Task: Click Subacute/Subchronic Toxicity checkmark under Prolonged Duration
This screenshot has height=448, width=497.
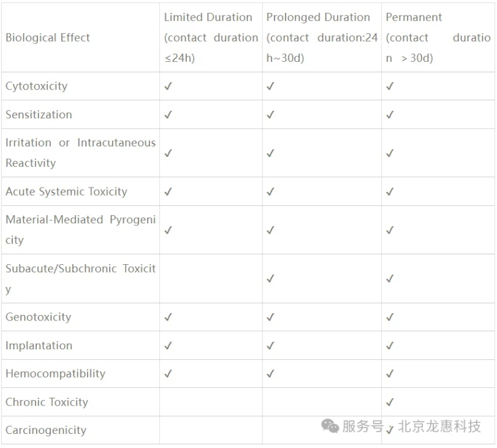Action: point(270,278)
